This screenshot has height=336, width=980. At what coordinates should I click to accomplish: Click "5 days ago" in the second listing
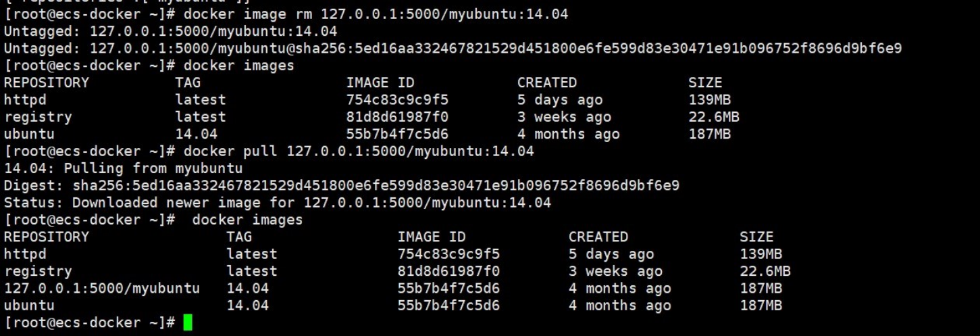coord(611,254)
